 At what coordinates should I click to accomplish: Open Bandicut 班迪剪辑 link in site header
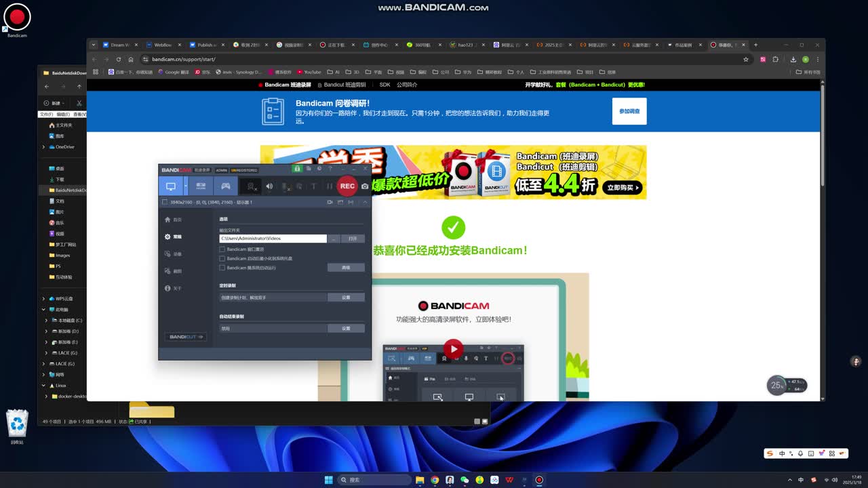tap(342, 85)
